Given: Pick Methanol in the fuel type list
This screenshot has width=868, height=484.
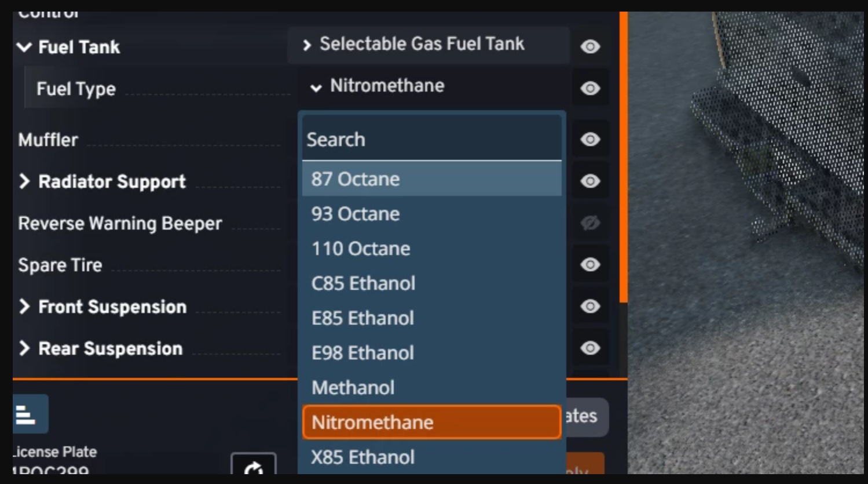Looking at the screenshot, I should click(x=431, y=388).
